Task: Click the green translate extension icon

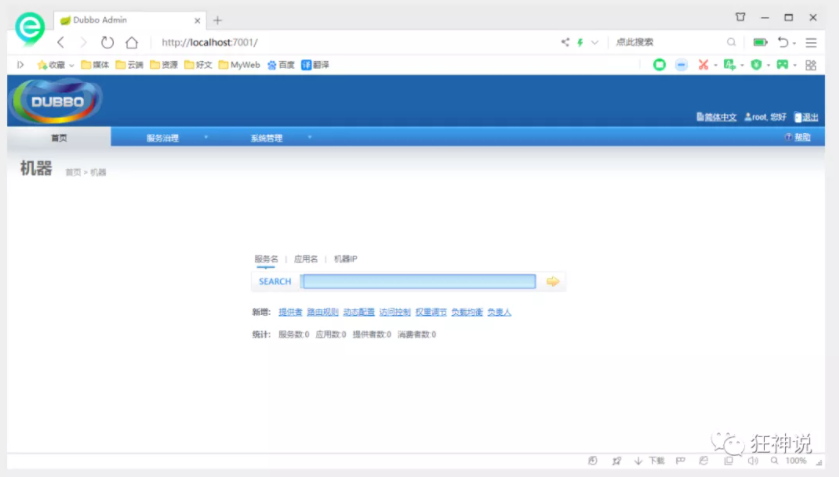Action: coord(729,65)
